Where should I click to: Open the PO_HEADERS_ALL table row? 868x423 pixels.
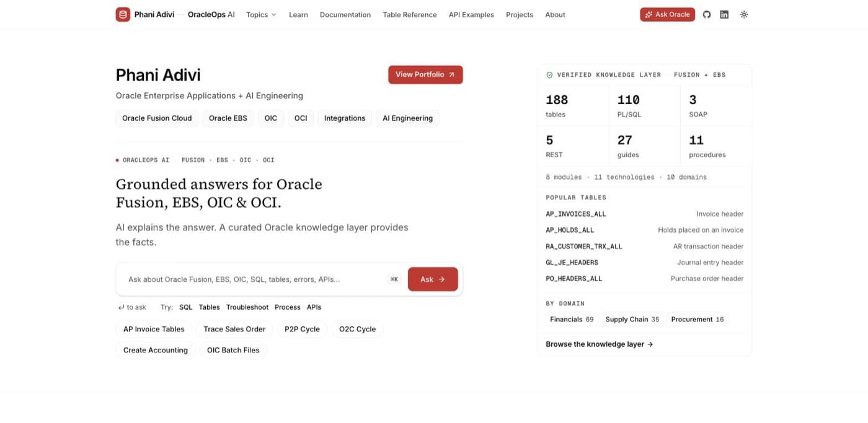pos(645,278)
